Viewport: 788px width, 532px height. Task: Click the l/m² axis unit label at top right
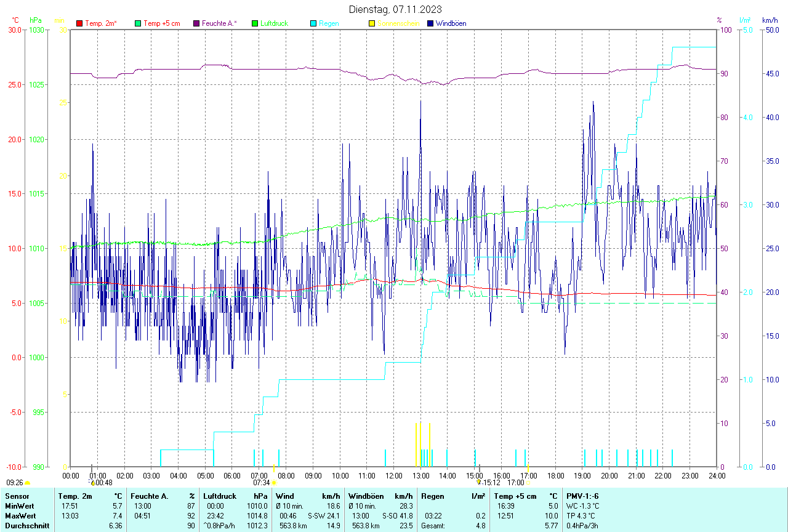pyautogui.click(x=746, y=20)
